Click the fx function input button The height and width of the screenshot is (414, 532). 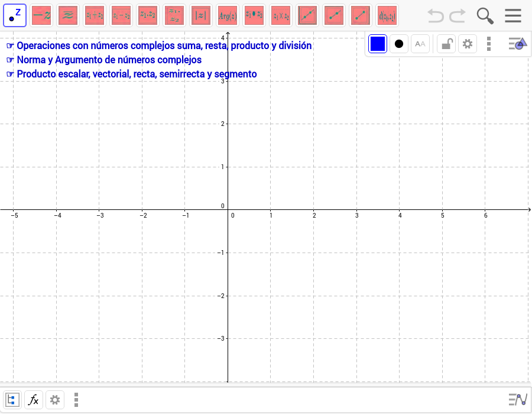(34, 400)
